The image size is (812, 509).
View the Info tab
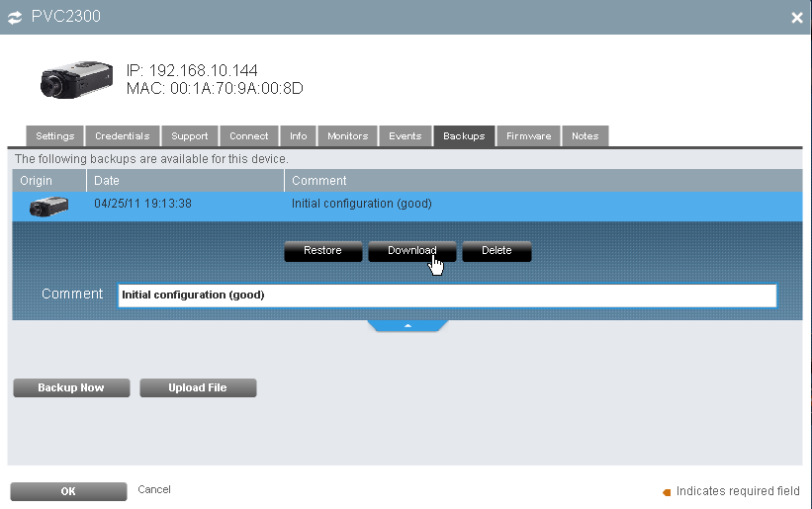coord(299,136)
